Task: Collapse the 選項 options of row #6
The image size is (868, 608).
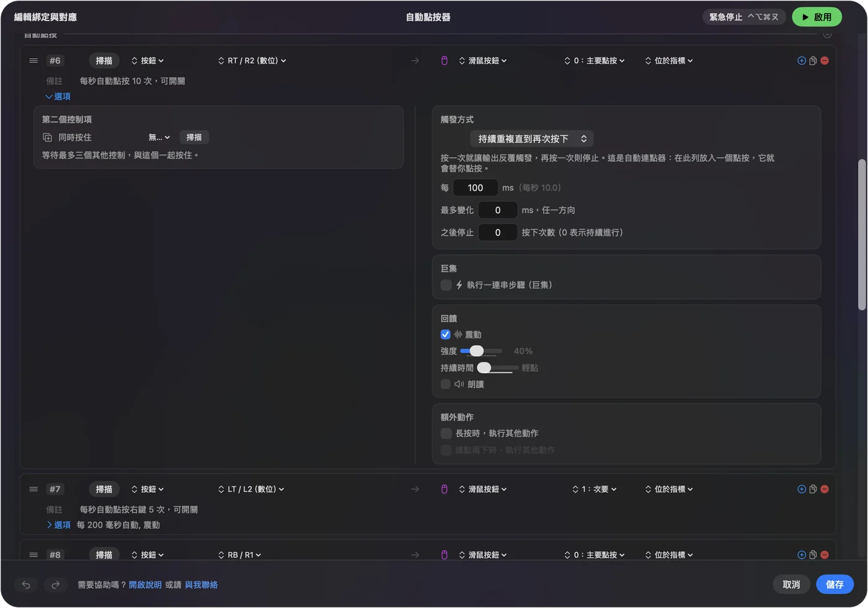Action: (58, 97)
